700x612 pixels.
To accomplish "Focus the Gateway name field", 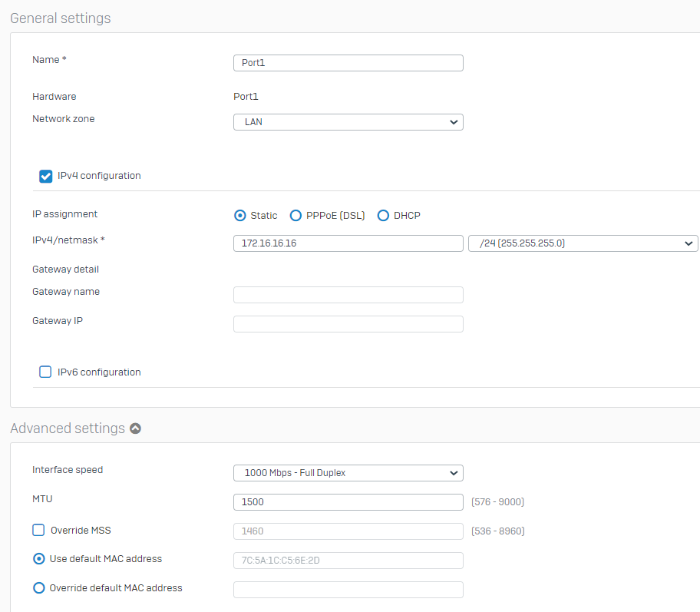I will tap(348, 295).
